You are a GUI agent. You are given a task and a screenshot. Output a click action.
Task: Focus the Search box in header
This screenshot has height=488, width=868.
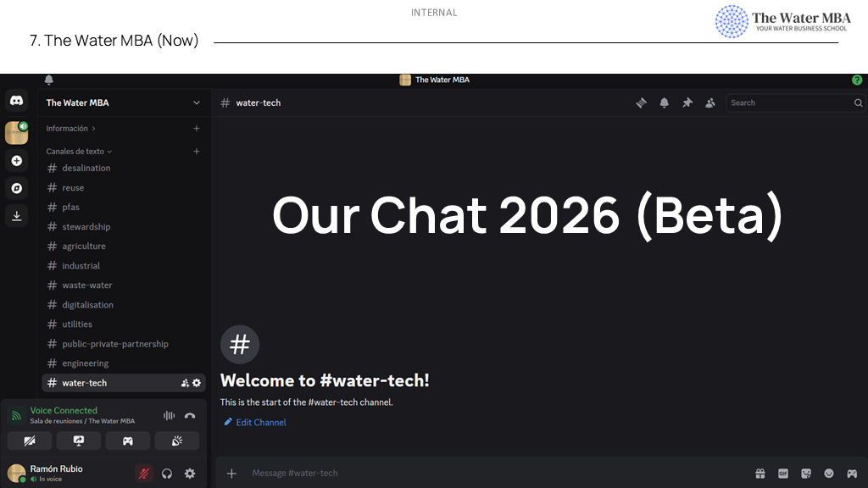[x=795, y=103]
